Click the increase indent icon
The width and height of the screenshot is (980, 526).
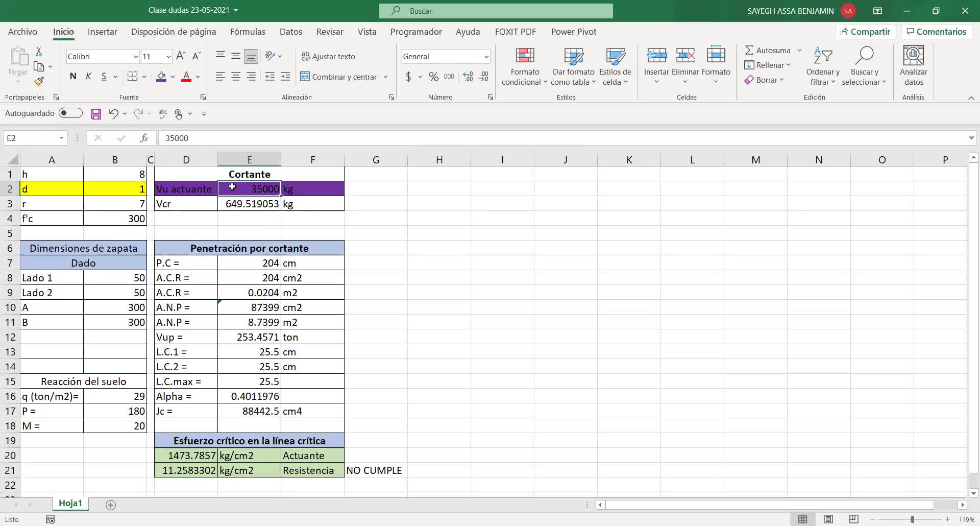285,77
